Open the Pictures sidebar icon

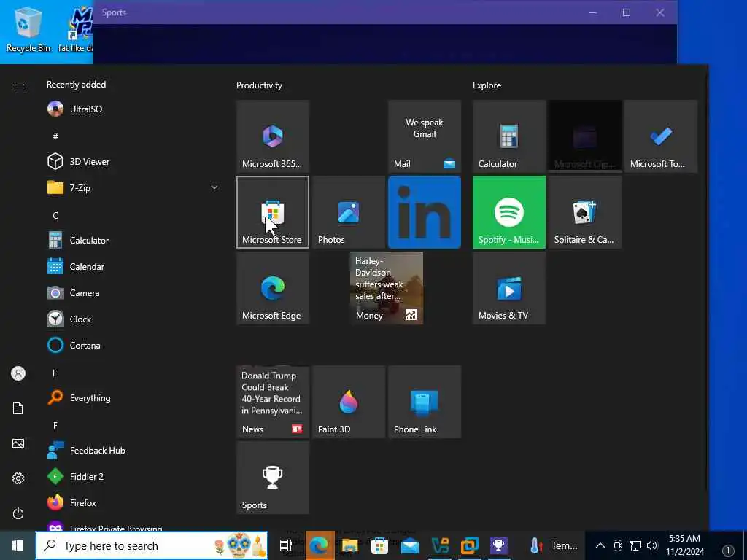coord(18,443)
